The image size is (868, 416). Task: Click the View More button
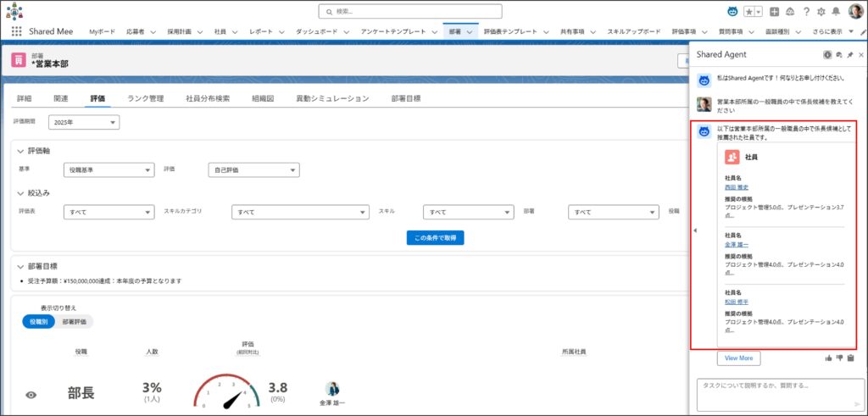(738, 358)
